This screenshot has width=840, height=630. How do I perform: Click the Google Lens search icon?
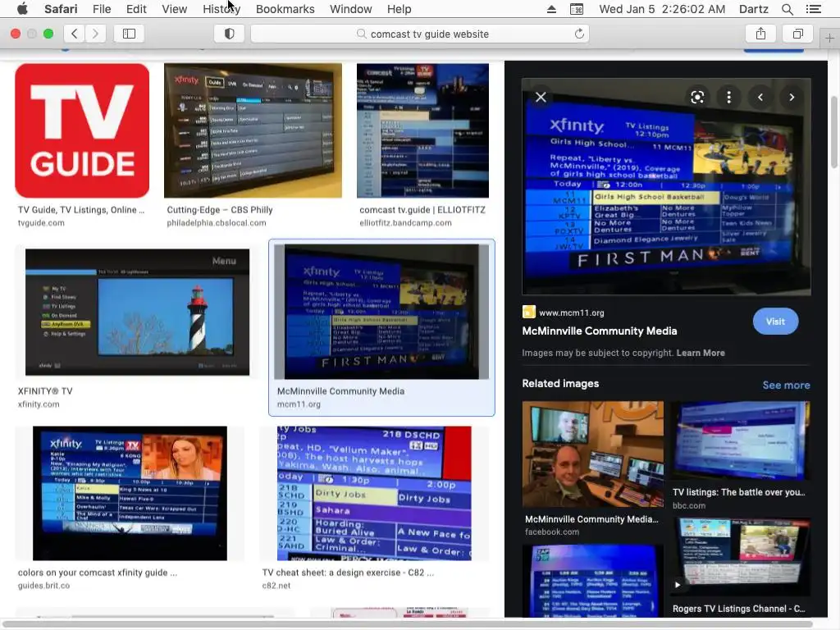coord(697,97)
